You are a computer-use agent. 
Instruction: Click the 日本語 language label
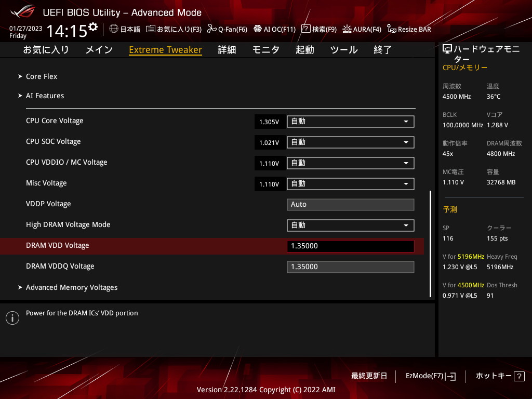[130, 29]
